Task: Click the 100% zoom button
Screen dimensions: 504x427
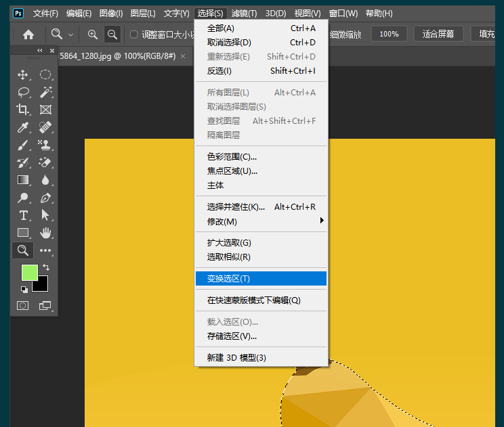Action: pos(389,34)
